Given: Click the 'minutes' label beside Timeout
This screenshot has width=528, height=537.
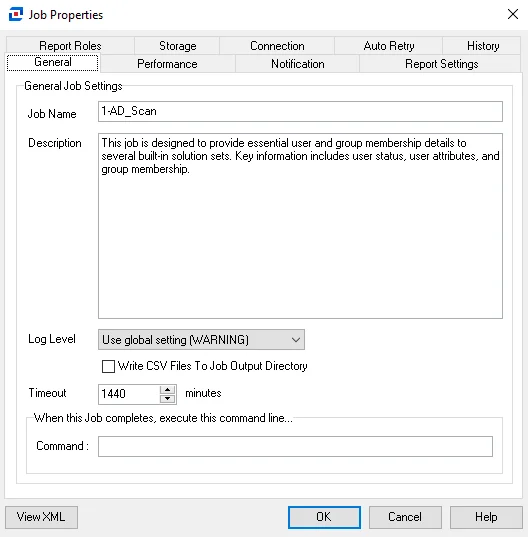Looking at the screenshot, I should point(203,393).
